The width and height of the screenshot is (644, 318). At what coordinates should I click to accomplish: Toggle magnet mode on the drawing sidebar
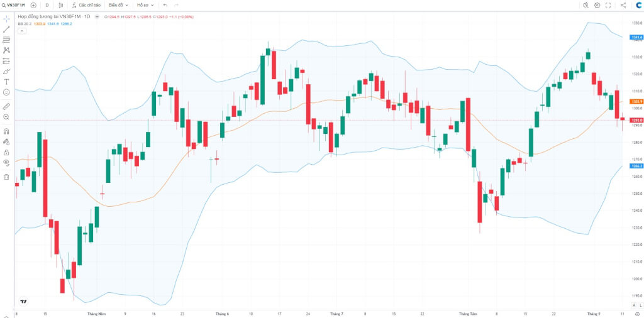pyautogui.click(x=6, y=131)
